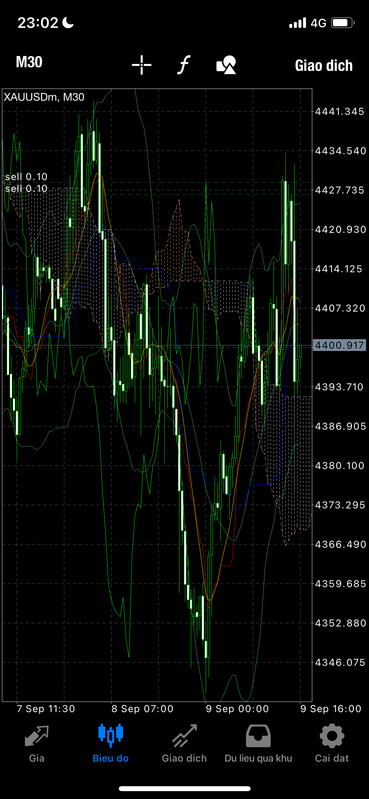The width and height of the screenshot is (369, 799).
Task: Tap the 4G network indicator
Action: [x=319, y=23]
